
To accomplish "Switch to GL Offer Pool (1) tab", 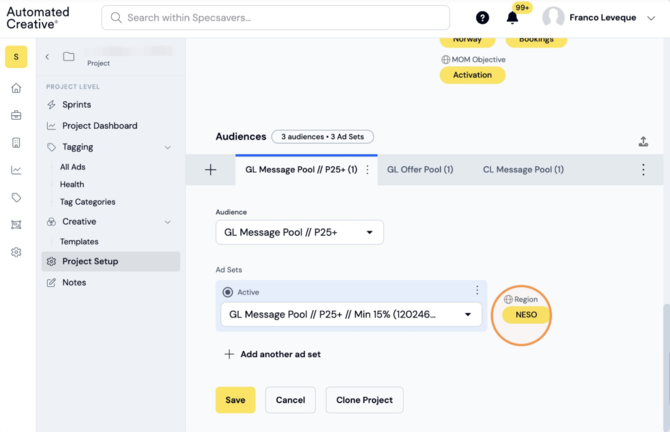I will [x=420, y=170].
